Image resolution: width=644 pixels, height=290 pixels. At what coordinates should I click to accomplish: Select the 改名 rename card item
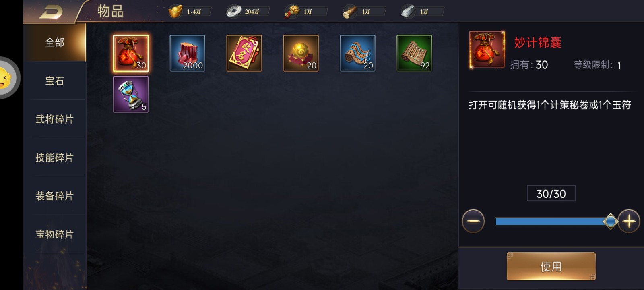pyautogui.click(x=244, y=53)
